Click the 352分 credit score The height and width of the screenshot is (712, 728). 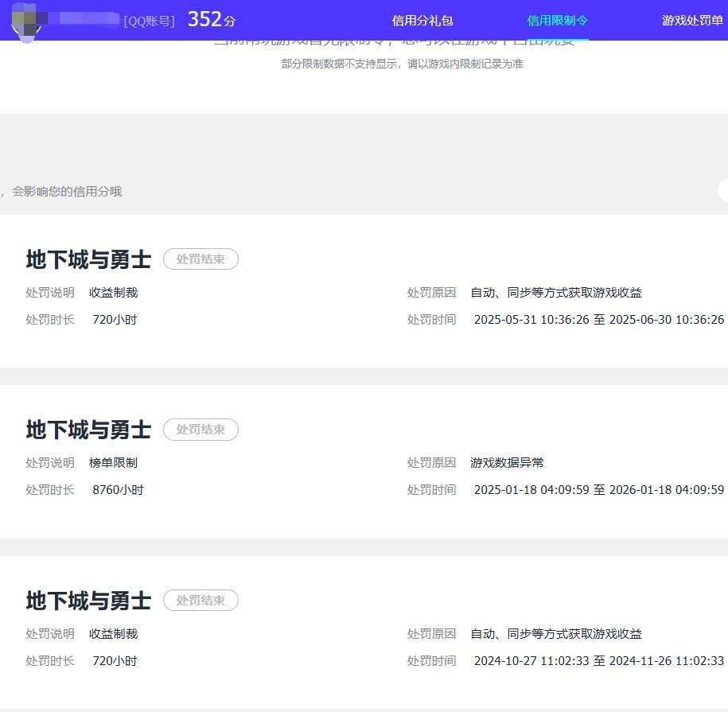[212, 20]
